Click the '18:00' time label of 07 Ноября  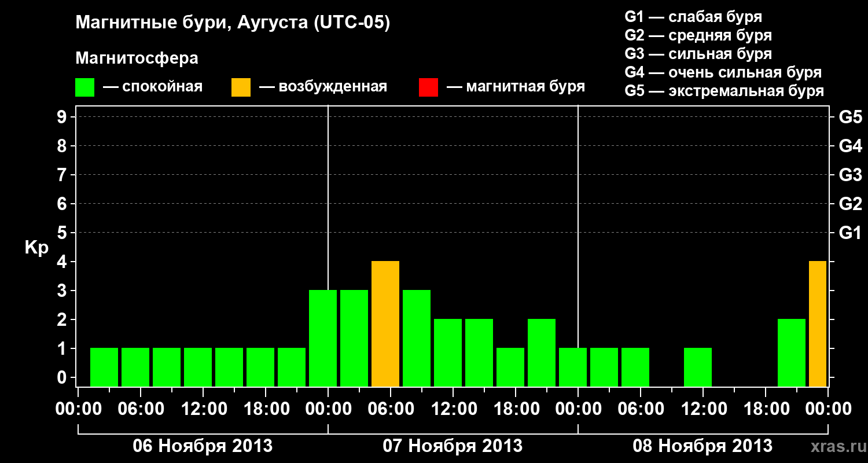[x=516, y=409]
